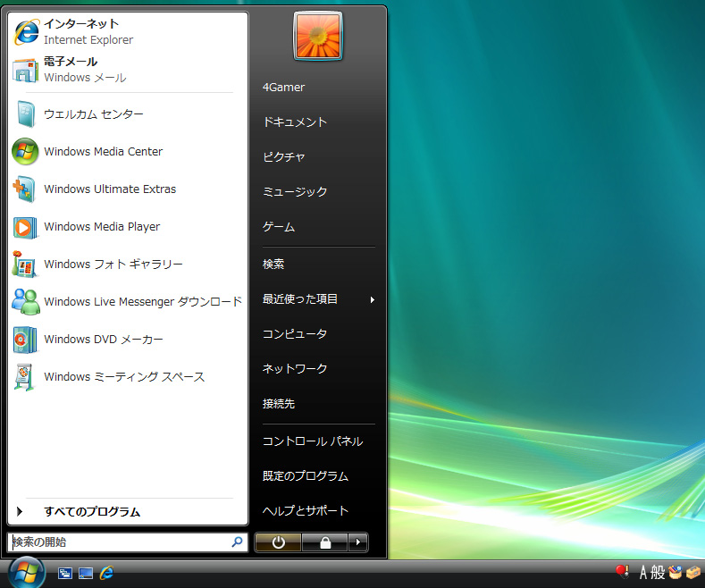
Task: Open the ウェルカム センター icon
Action: tap(26, 114)
